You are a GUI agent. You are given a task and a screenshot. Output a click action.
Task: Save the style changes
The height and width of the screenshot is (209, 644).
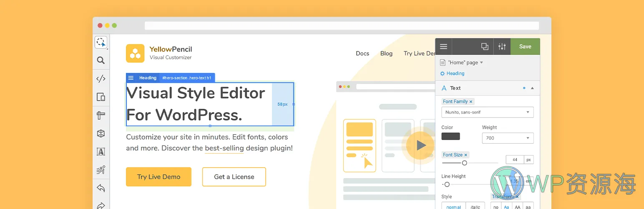525,46
